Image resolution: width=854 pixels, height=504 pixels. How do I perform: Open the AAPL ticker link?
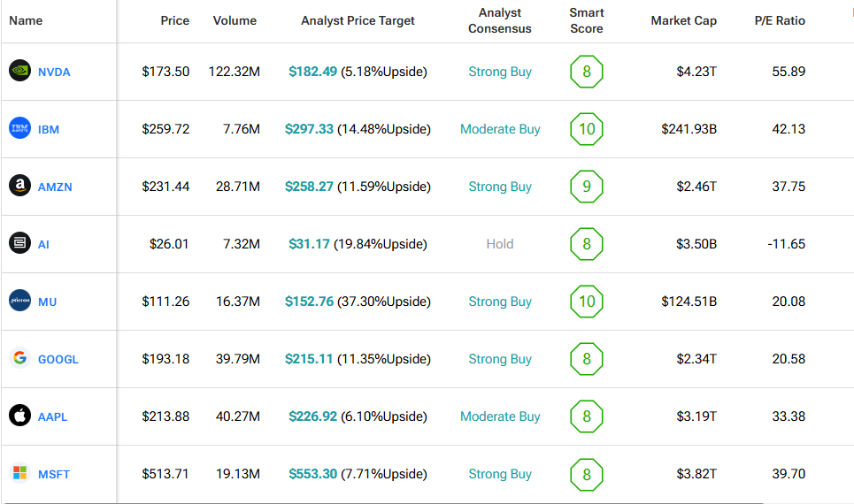53,417
